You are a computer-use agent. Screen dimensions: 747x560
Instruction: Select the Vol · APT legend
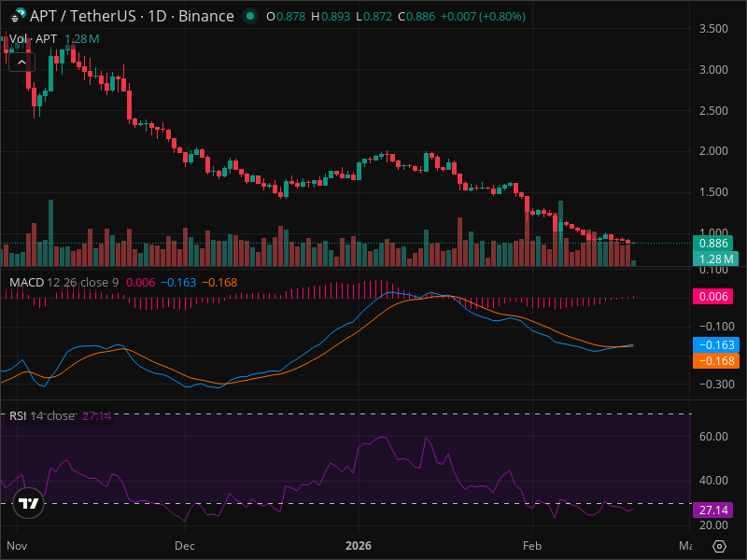(x=33, y=39)
